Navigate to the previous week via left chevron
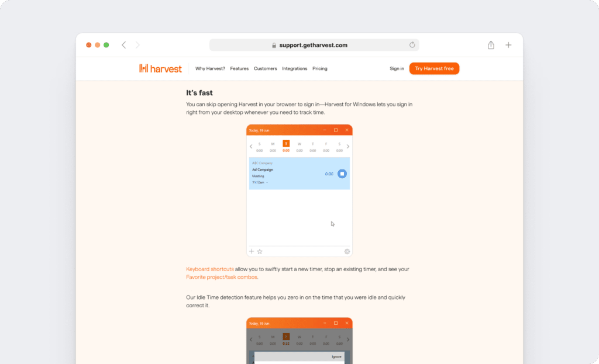 click(x=251, y=145)
